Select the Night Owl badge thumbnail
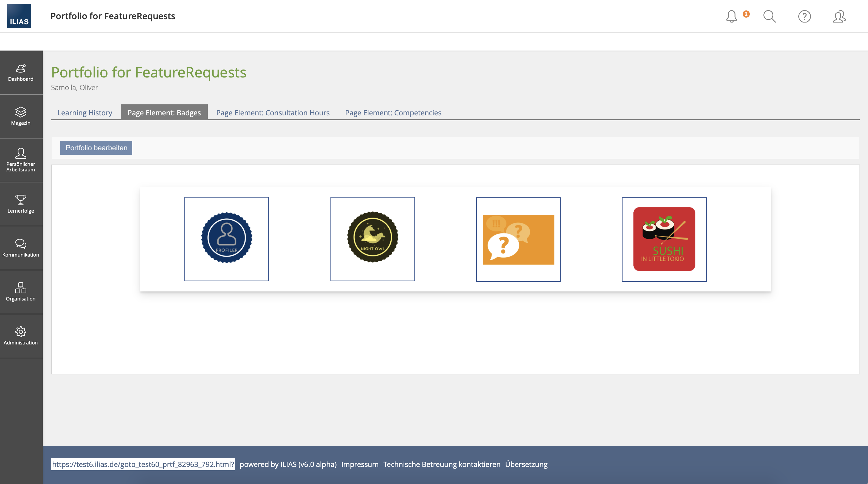 point(372,239)
